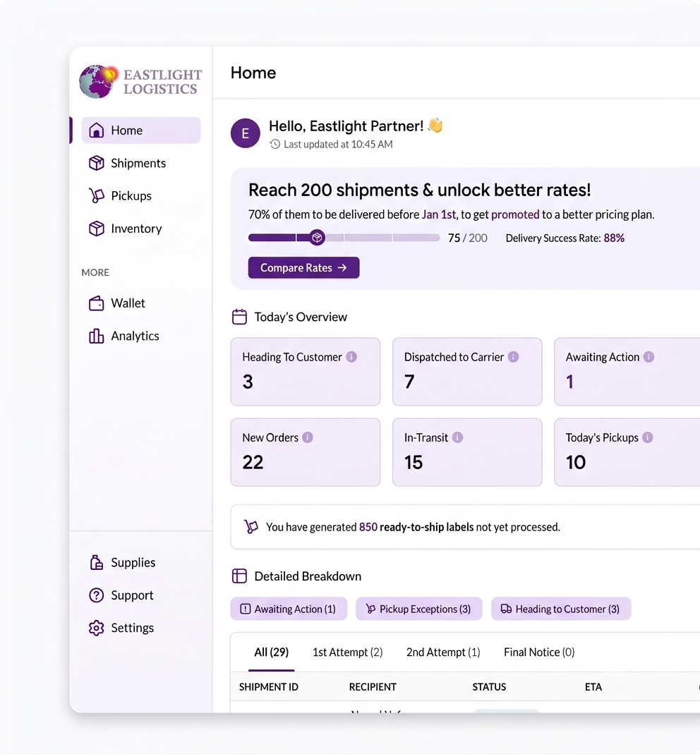Screen dimensions: 700x754
Task: Click the Shipments box icon
Action: coord(96,163)
